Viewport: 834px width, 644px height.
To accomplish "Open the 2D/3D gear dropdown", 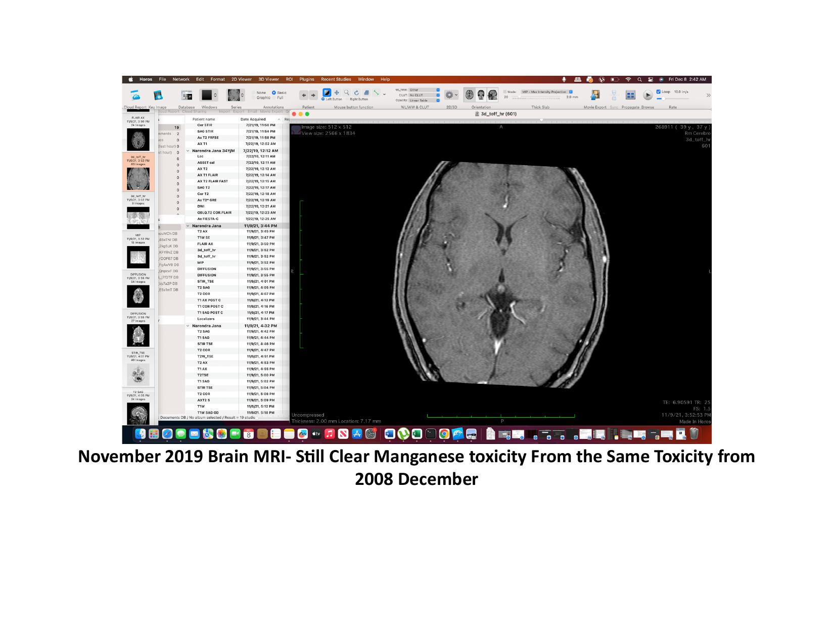I will tap(450, 95).
